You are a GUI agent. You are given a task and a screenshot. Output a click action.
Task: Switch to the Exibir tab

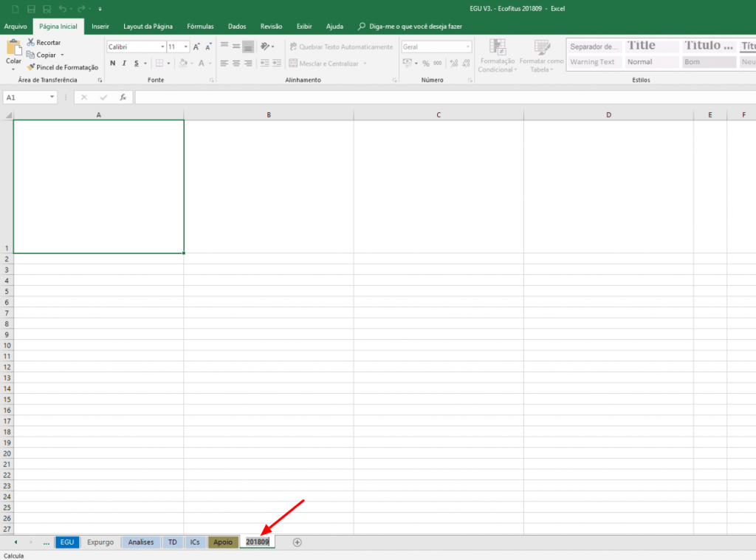(304, 27)
